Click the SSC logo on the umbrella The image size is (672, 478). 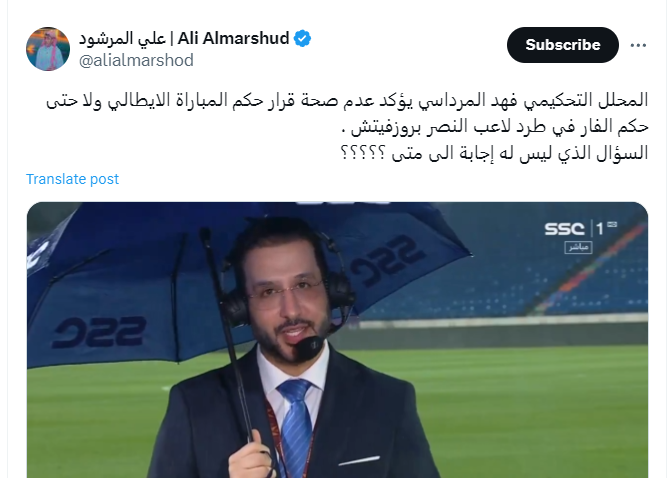point(388,260)
